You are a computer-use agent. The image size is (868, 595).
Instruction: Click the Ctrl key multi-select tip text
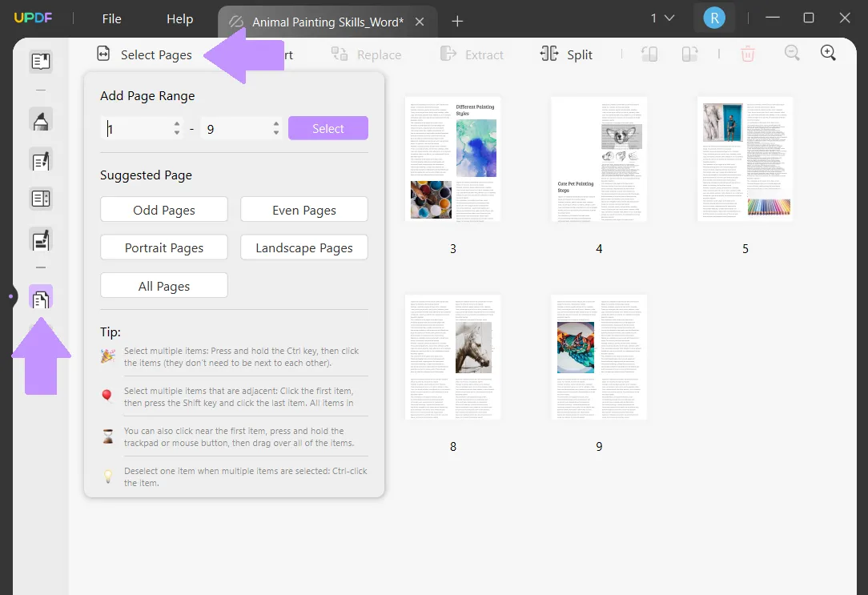[x=241, y=357]
